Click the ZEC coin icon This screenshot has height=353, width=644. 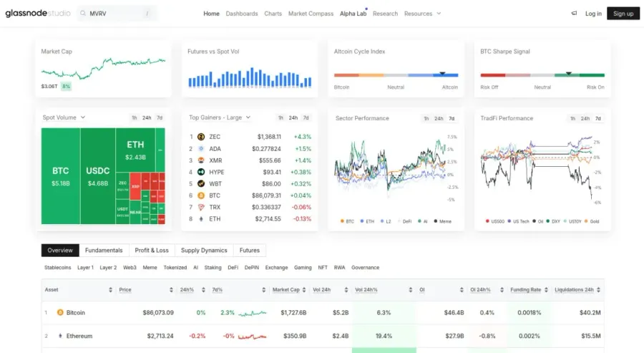point(201,137)
